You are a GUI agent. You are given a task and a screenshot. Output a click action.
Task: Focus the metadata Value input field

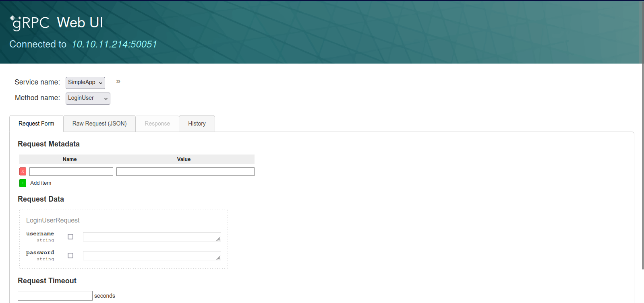tap(185, 172)
